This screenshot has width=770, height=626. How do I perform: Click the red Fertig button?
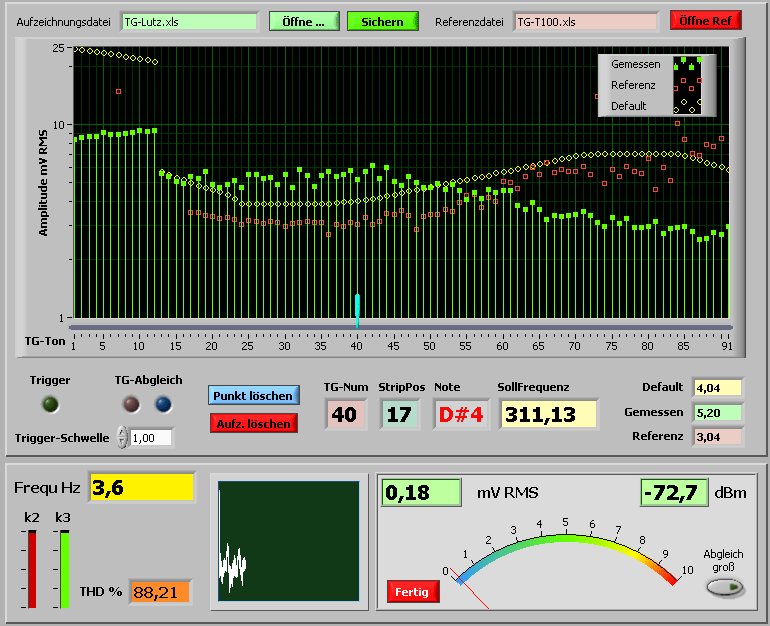412,592
